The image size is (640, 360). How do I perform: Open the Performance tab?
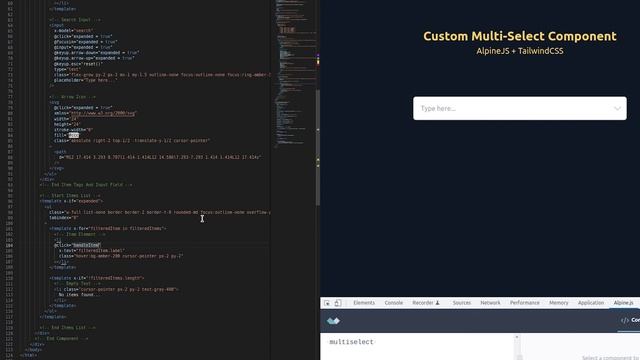pyautogui.click(x=524, y=303)
